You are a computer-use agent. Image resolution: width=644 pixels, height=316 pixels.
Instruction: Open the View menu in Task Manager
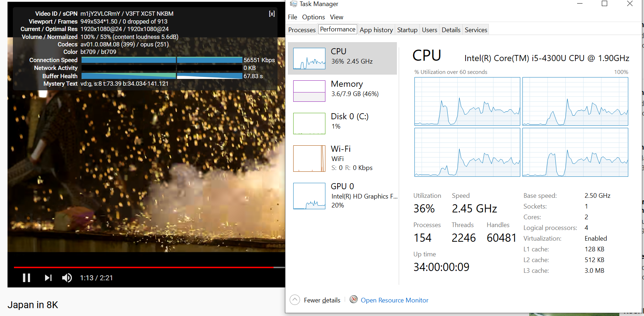(x=336, y=17)
